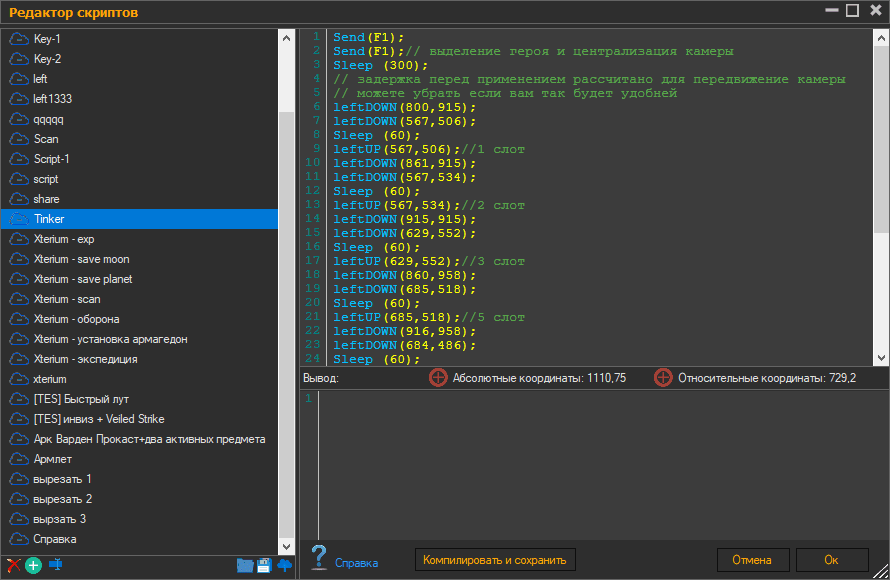Screen dimensions: 890x580
Task: Click the cloud upload icon
Action: point(284,565)
